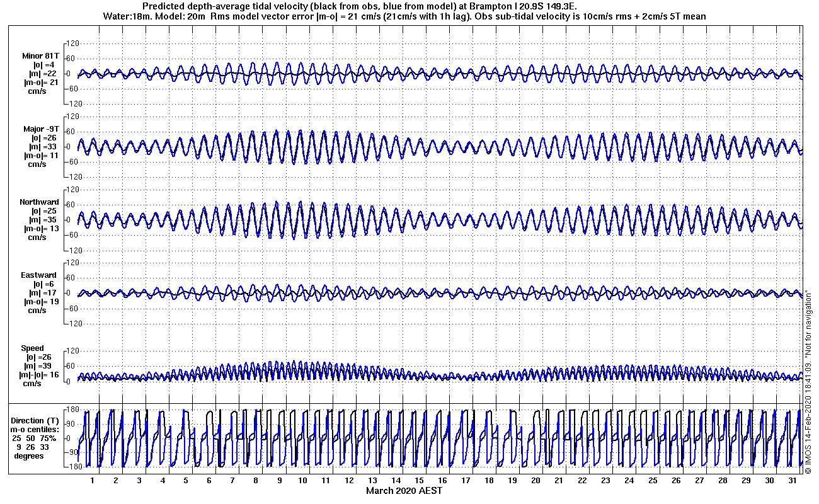Screen dimensions: 819x504
Task: Click the 'Northward' panel label
Action: point(39,202)
